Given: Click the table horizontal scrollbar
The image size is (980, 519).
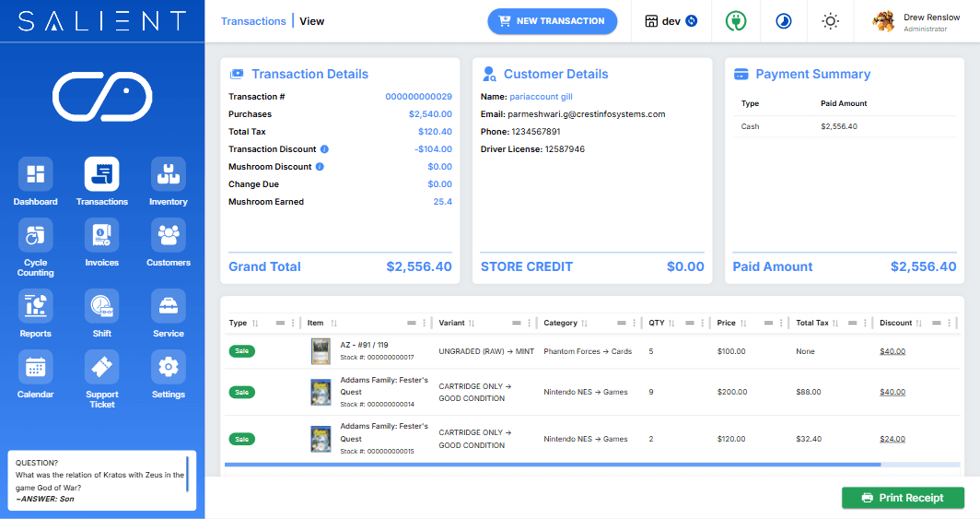Looking at the screenshot, I should (x=553, y=465).
